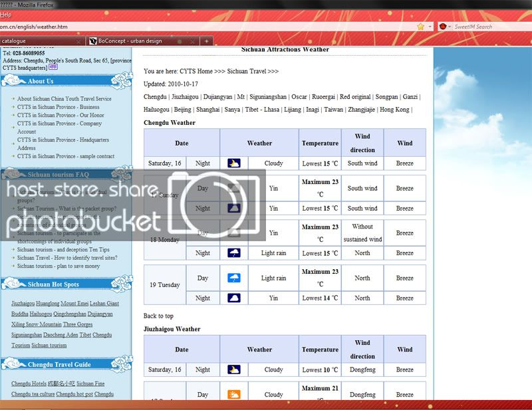The height and width of the screenshot is (410, 532).
Task: Select the 'Without sustained wind' cell
Action: 362,233
